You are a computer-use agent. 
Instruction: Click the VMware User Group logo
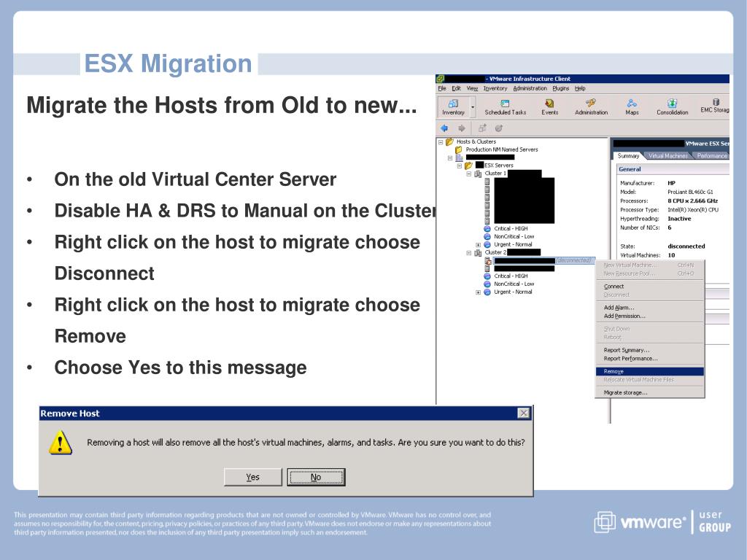pos(662,522)
